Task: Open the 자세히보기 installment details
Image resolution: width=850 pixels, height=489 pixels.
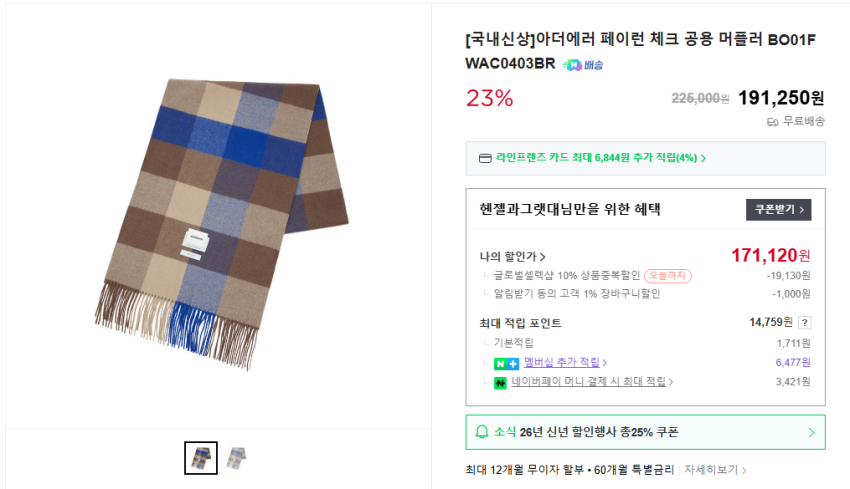Action: tap(715, 469)
